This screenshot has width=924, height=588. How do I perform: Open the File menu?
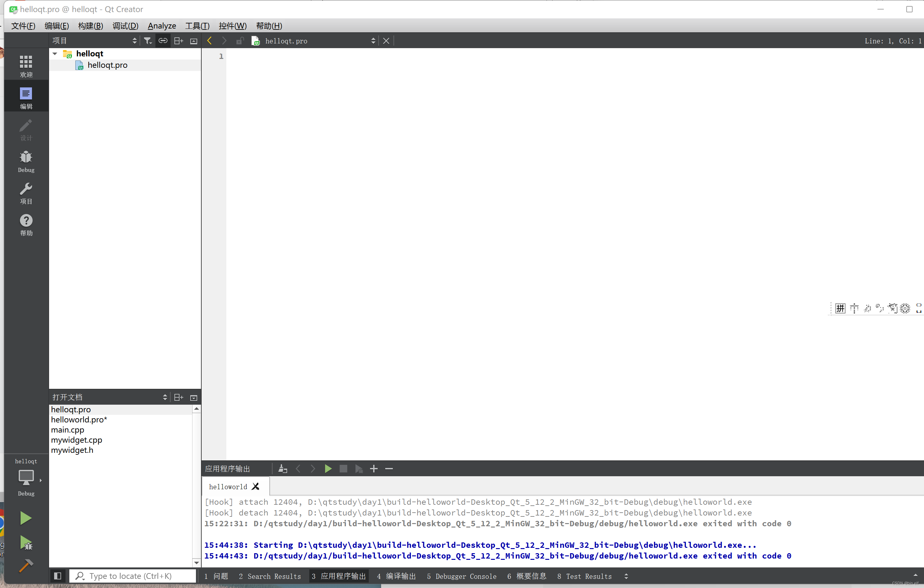coord(23,26)
